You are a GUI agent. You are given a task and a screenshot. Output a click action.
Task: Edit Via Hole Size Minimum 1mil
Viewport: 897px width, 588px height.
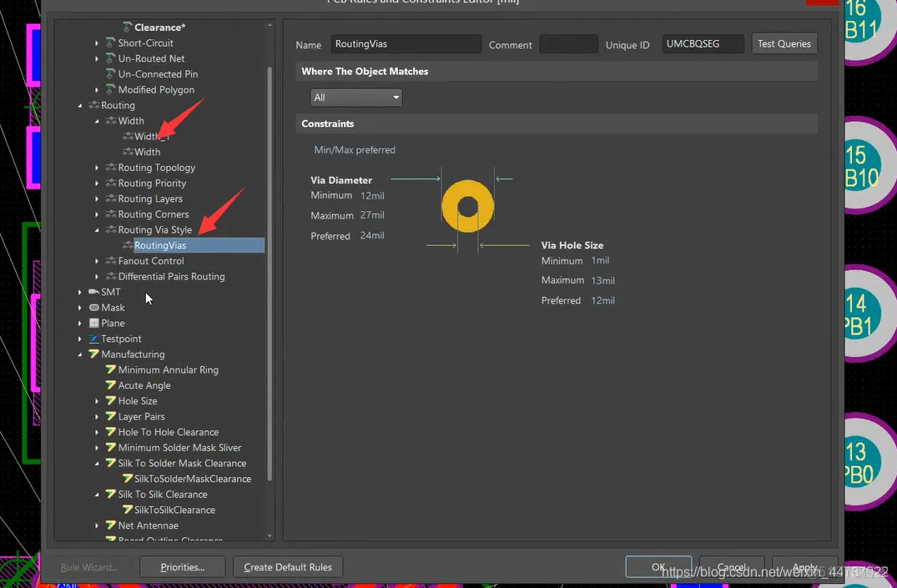pyautogui.click(x=600, y=260)
